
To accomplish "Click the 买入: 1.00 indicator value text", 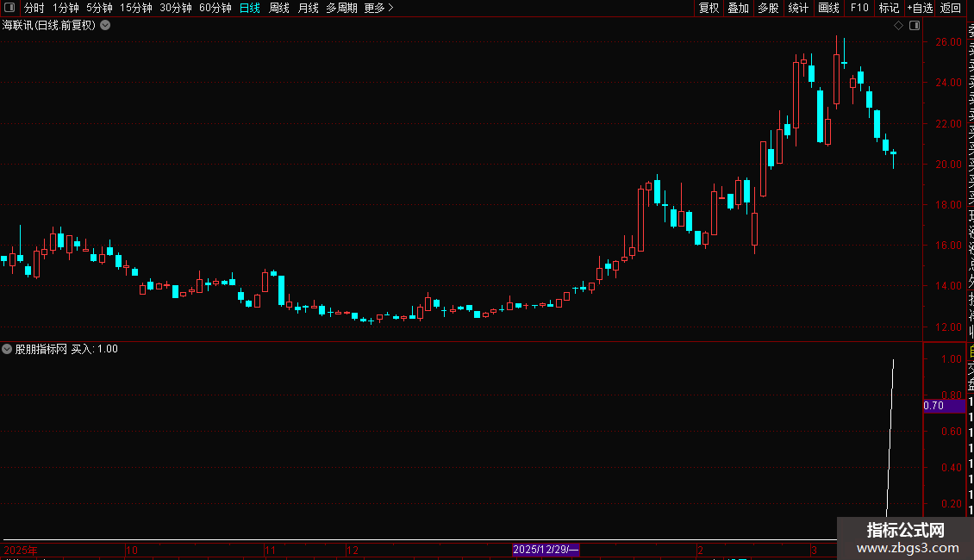I will tap(95, 349).
